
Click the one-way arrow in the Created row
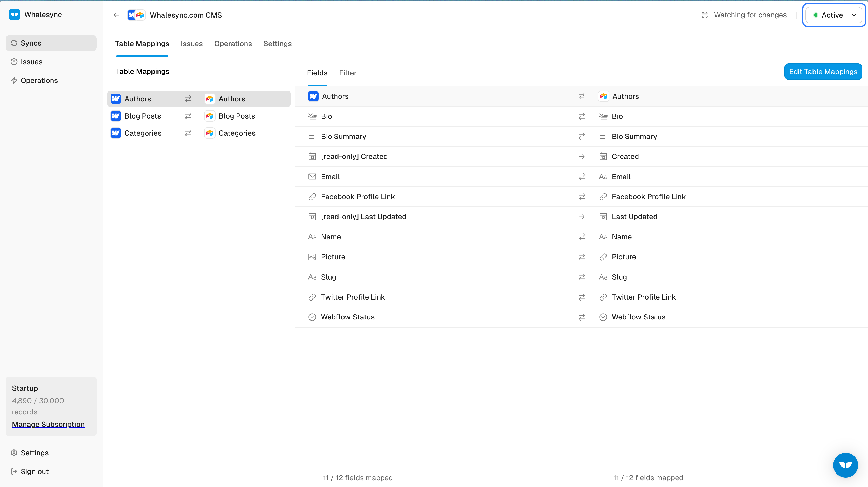(x=582, y=157)
